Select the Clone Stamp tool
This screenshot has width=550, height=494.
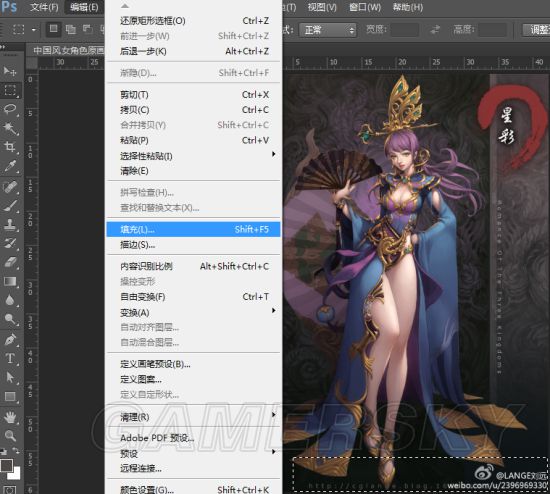coord(10,225)
